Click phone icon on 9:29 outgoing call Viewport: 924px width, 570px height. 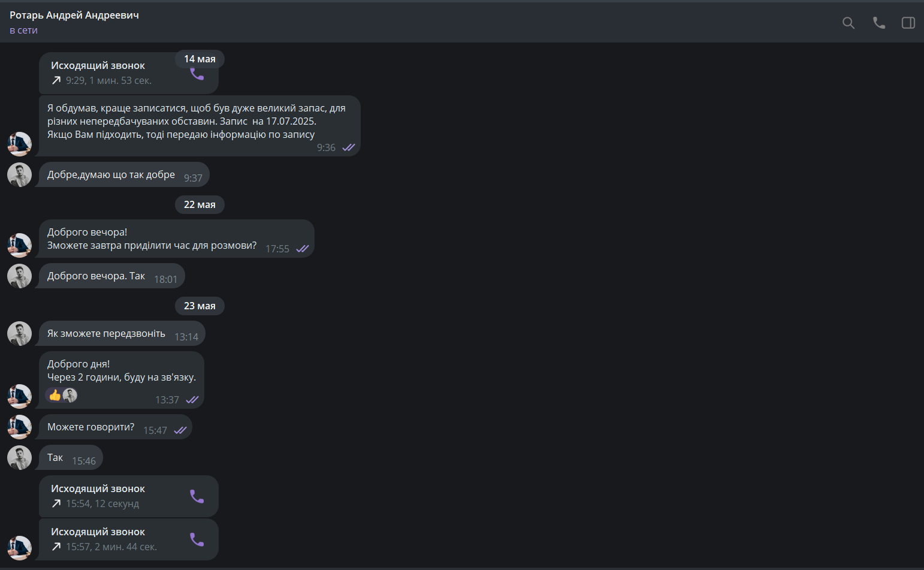tap(197, 74)
